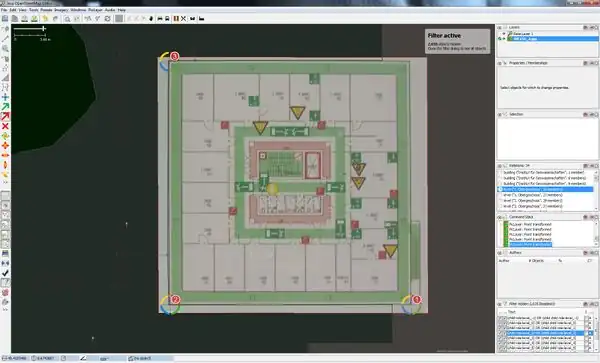
Task: Click calibration marker number 2
Action: pos(175,300)
